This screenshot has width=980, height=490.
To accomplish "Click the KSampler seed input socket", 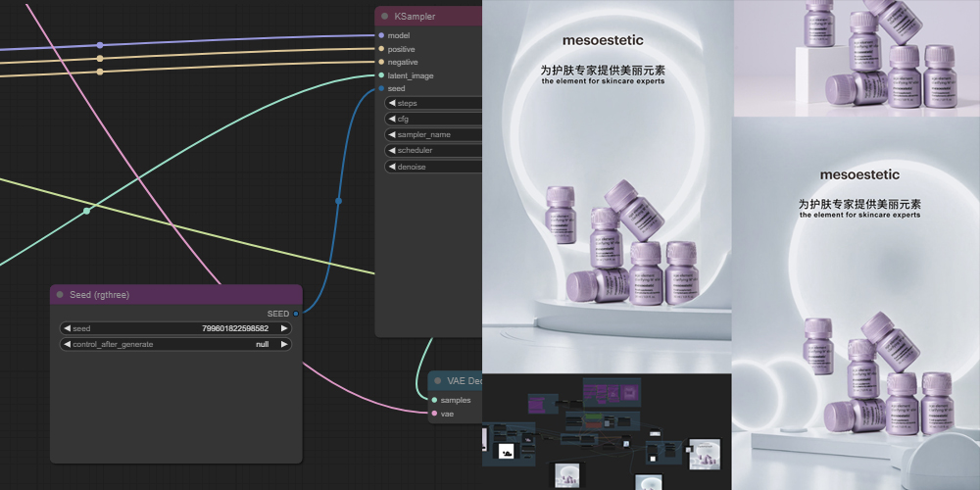I will 381,89.
